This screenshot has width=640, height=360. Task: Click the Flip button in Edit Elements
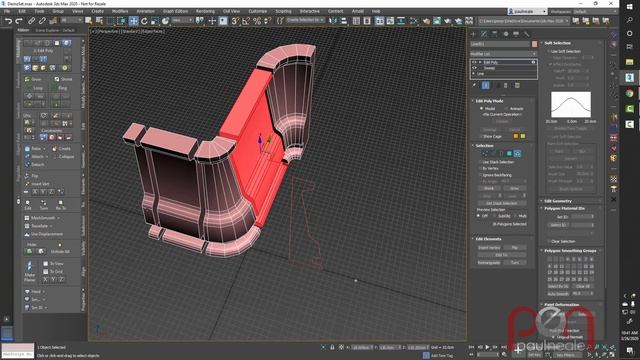515,248
